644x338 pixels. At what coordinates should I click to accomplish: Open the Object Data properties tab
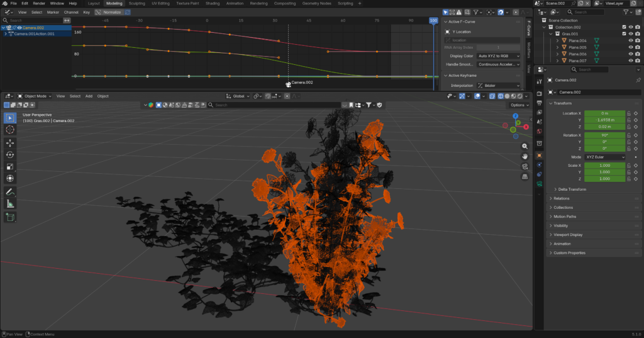coord(539,184)
